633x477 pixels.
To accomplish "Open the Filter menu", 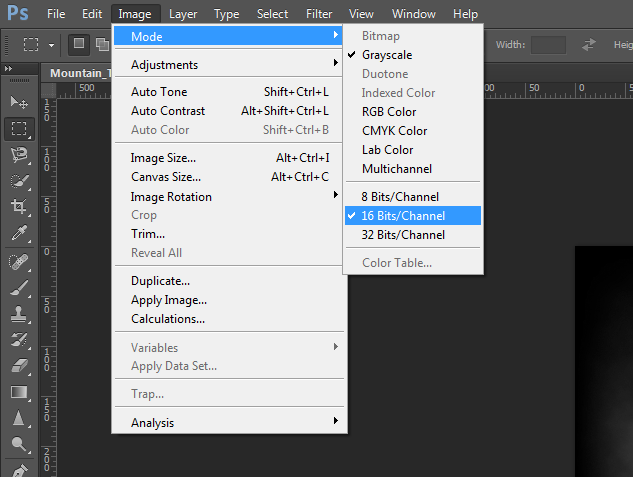I will 319,14.
